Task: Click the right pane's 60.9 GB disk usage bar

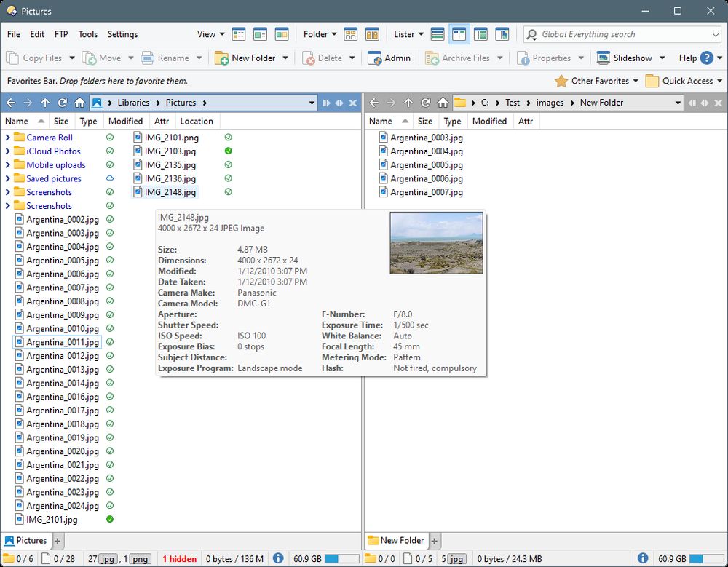Action: click(x=707, y=559)
